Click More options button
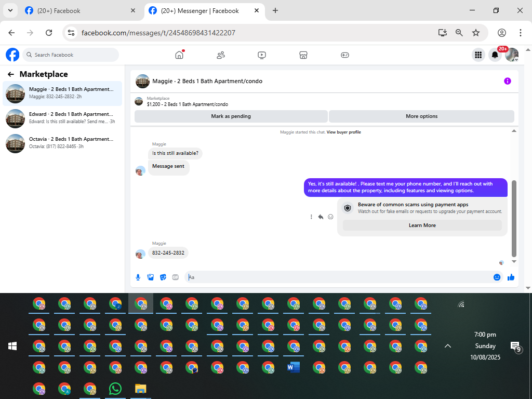The width and height of the screenshot is (532, 399). click(421, 116)
